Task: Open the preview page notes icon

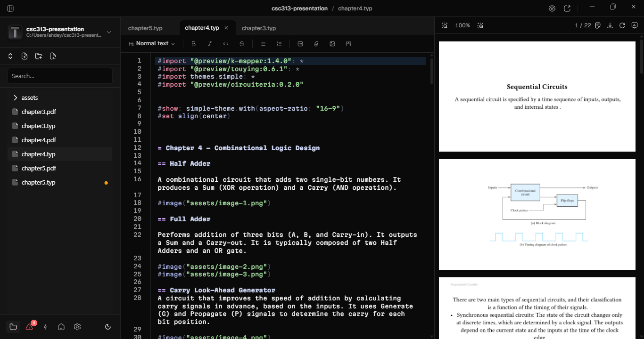Action: pos(598,25)
